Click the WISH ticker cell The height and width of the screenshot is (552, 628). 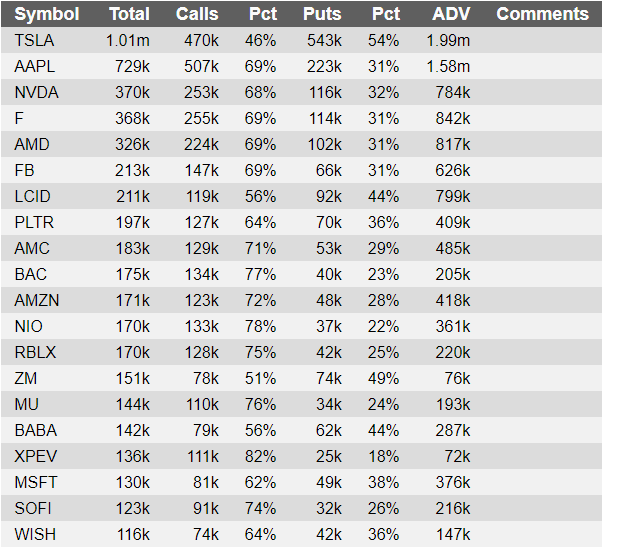coord(35,535)
